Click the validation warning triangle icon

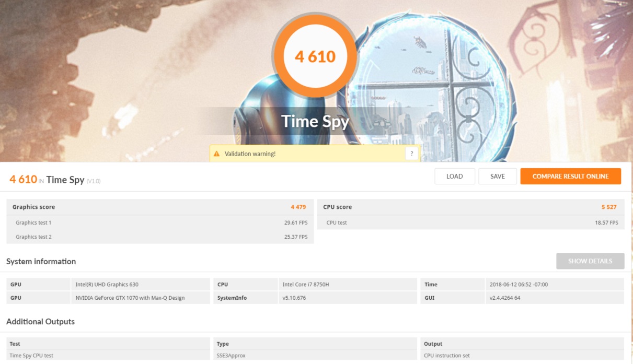(216, 154)
